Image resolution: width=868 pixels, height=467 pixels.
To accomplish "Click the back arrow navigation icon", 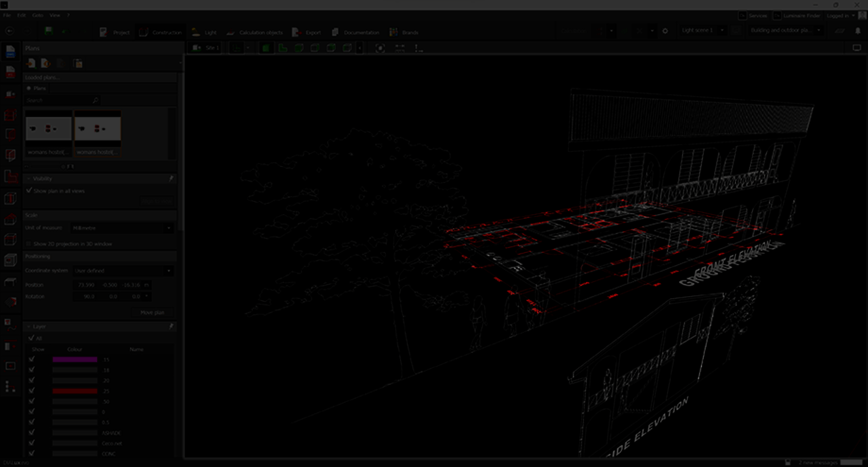I will pyautogui.click(x=9, y=31).
